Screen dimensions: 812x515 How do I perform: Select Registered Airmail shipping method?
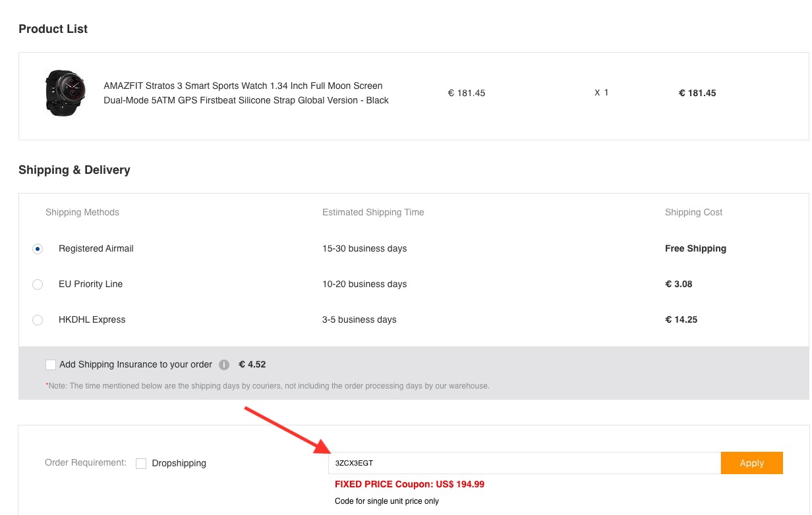point(38,249)
